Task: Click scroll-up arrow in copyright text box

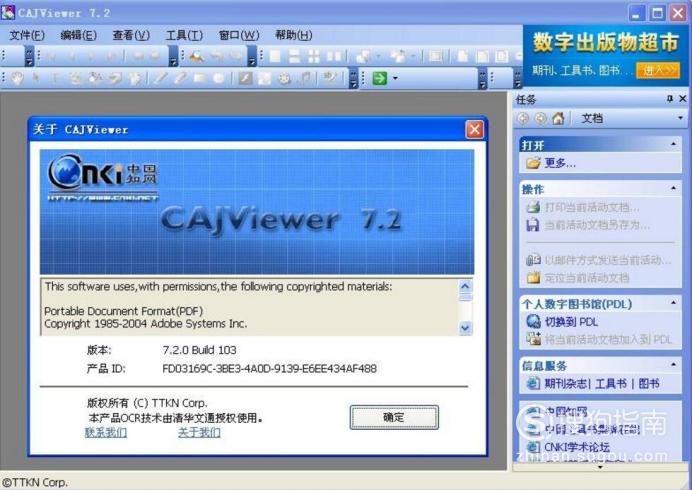Action: (465, 286)
